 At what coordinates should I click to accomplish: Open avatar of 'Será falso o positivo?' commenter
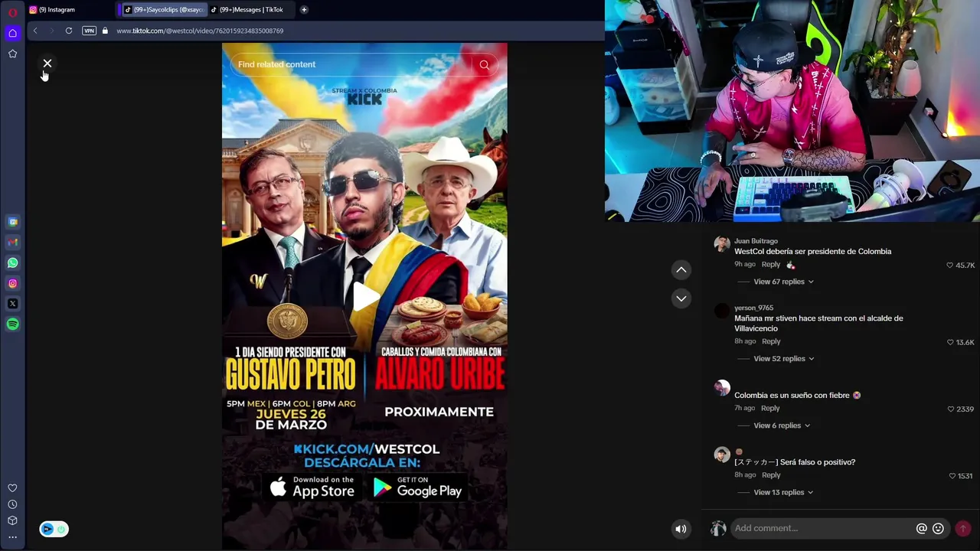(x=722, y=455)
